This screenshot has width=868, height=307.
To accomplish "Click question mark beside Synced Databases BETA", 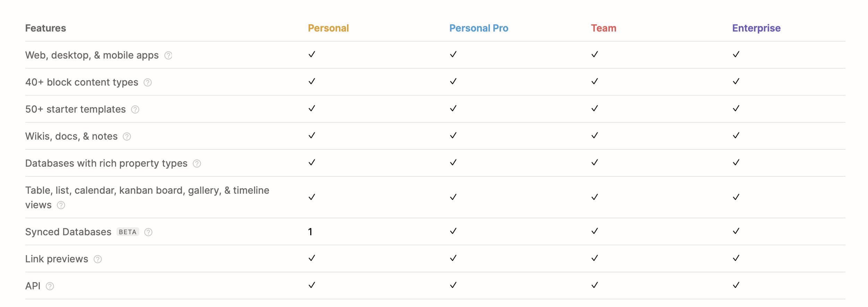I will point(148,232).
